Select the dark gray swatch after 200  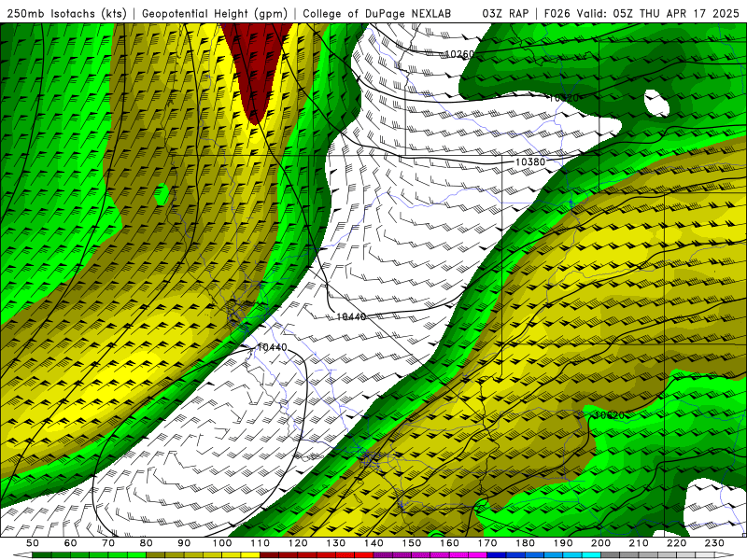point(611,555)
